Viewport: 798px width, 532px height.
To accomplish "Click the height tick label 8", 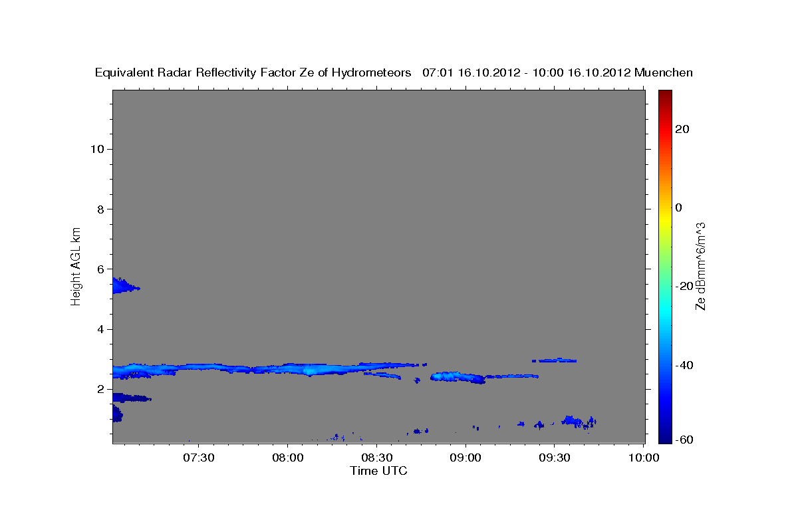I will pos(100,209).
